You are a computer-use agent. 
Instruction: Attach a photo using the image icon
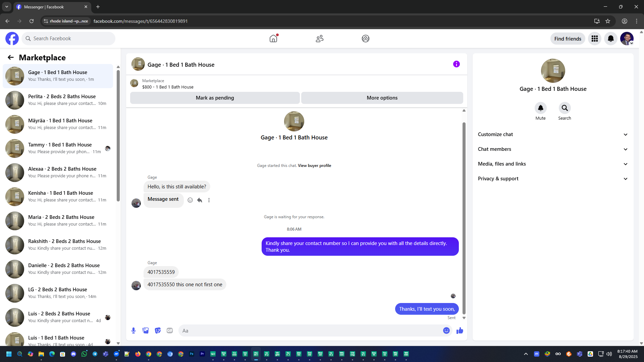click(x=146, y=330)
